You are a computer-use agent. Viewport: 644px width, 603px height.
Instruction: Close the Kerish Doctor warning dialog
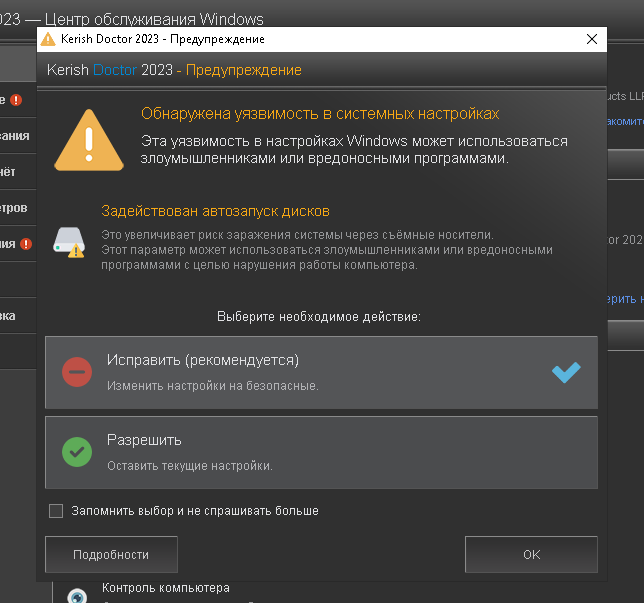click(592, 39)
